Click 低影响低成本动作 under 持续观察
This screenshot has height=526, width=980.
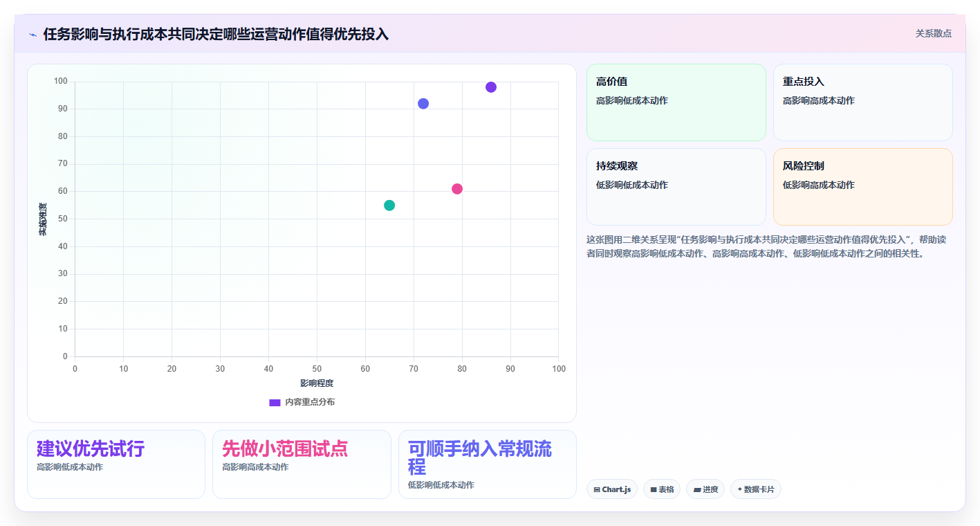632,185
